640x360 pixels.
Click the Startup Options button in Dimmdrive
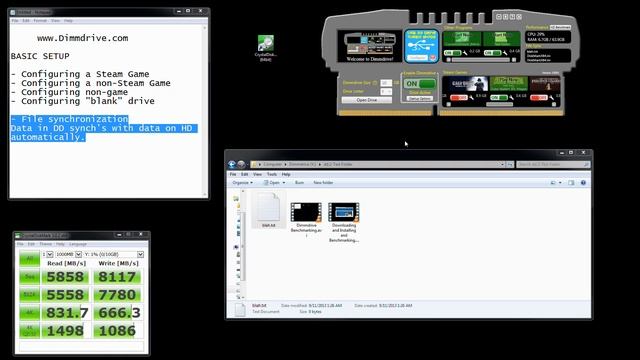tap(420, 99)
